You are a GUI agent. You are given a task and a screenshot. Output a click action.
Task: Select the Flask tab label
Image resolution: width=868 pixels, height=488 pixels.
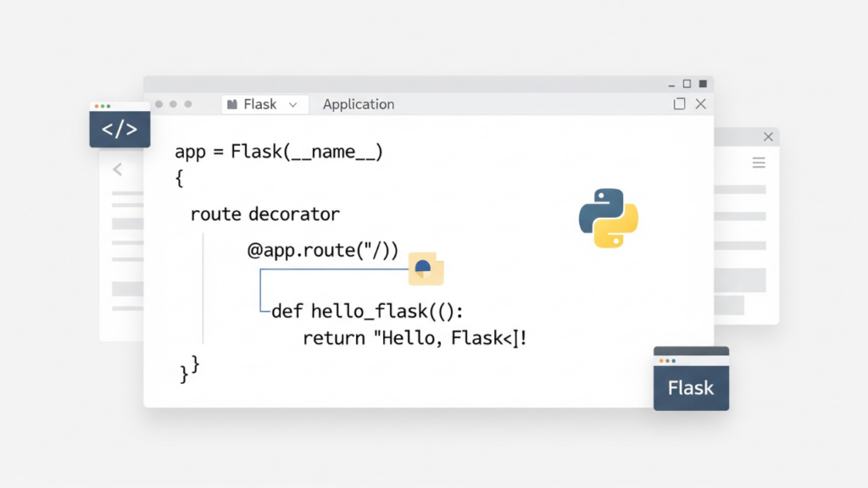coord(259,103)
